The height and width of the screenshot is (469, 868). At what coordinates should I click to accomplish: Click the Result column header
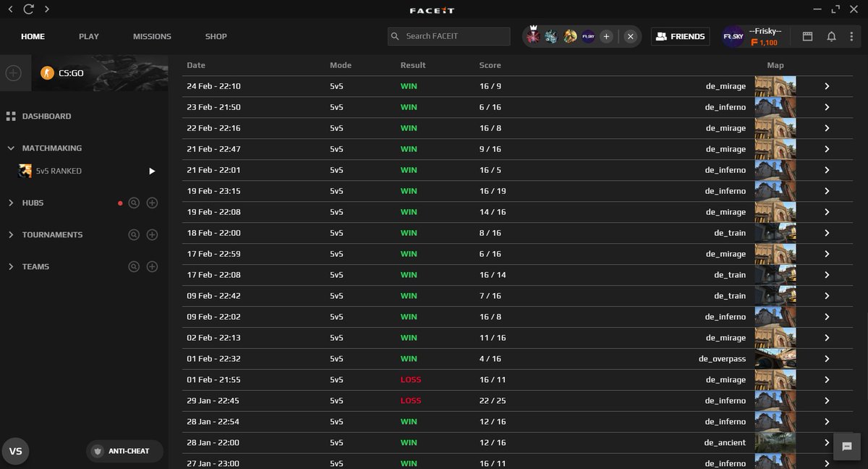point(413,65)
